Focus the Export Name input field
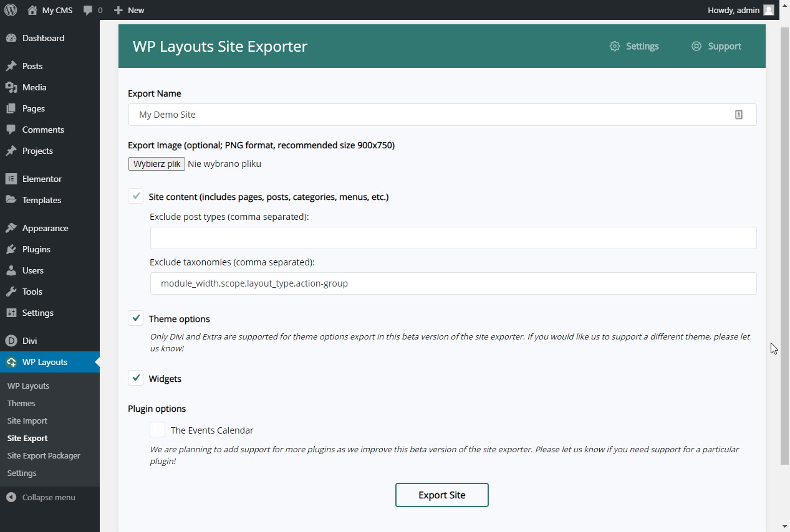Image resolution: width=790 pixels, height=532 pixels. [x=442, y=115]
